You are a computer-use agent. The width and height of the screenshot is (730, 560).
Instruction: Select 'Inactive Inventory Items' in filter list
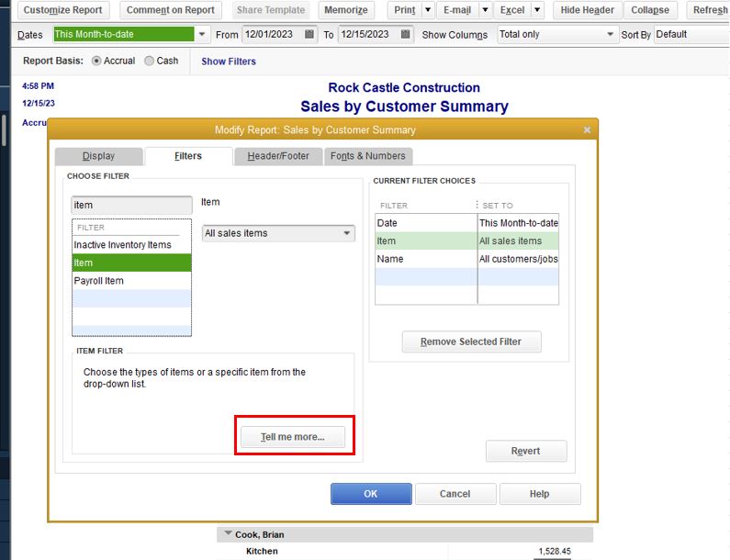(x=131, y=245)
